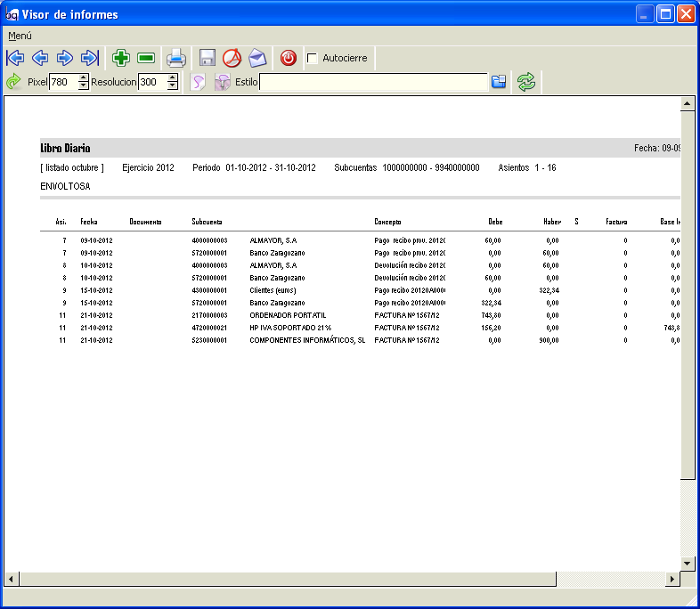Go to next page arrow

coord(65,58)
